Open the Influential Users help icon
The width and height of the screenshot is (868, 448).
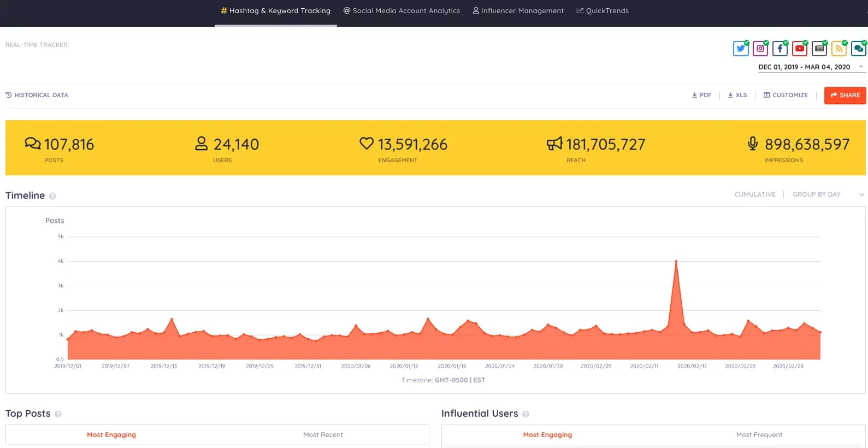(525, 414)
